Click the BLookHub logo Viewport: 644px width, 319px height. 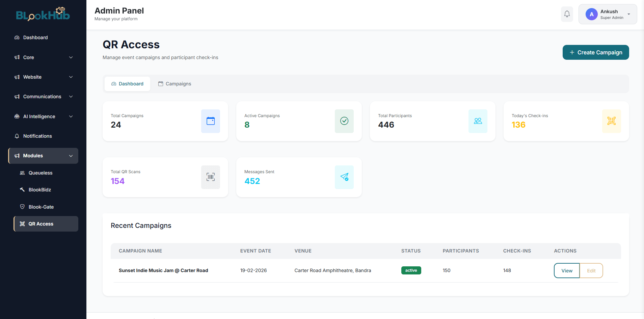43,15
